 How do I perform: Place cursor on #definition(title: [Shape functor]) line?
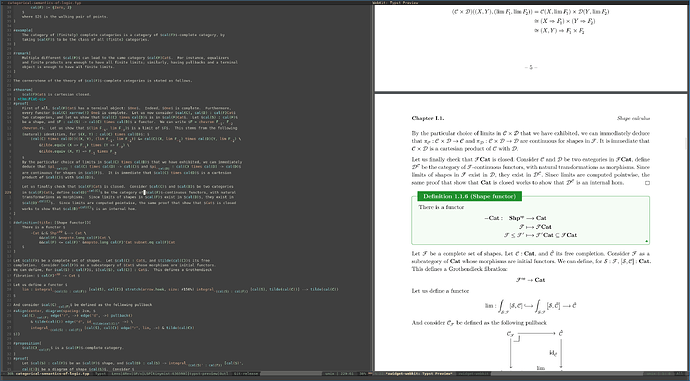coord(52,223)
